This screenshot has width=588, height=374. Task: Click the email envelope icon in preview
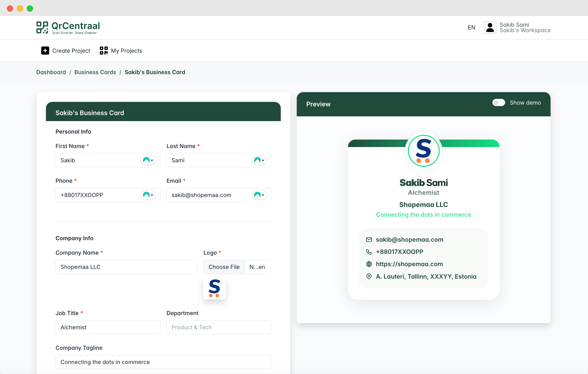point(369,240)
